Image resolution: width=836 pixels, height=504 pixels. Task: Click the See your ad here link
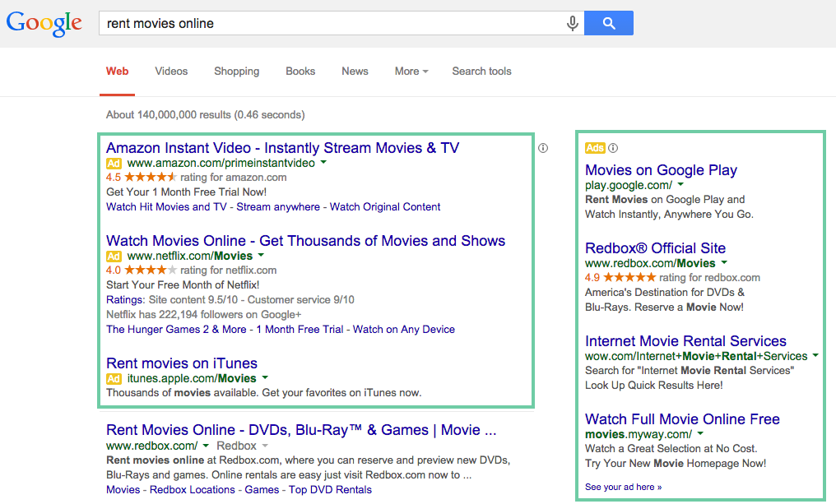tap(623, 487)
